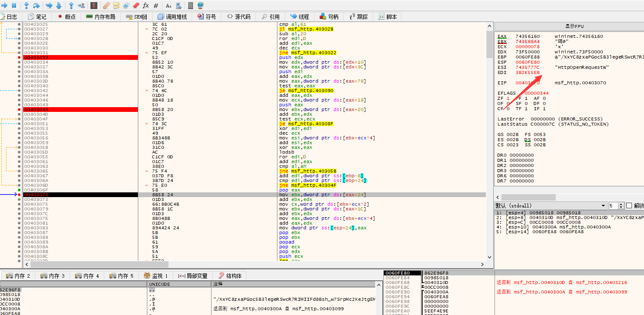This screenshot has height=315, width=644.
Task: Open the Bookmarks red icon
Action: (136, 6)
